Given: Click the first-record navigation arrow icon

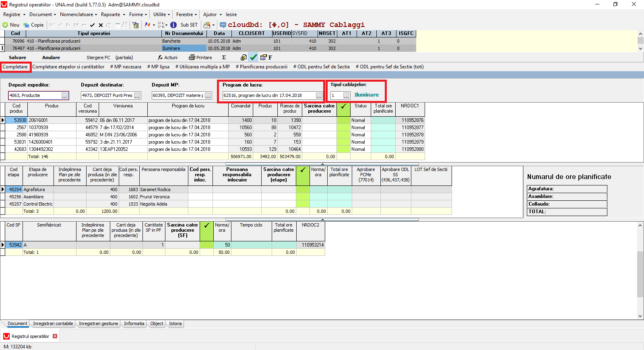Looking at the screenshot, I should [x=52, y=25].
